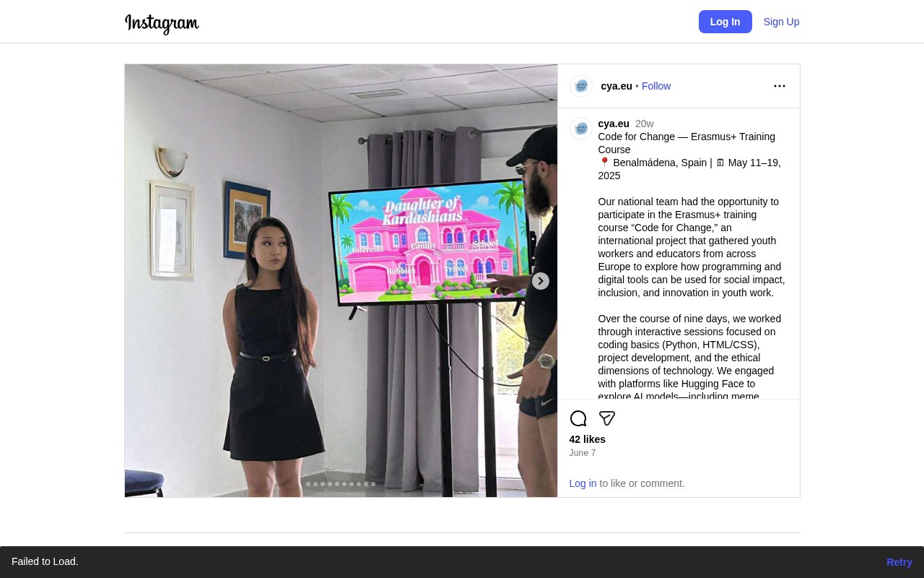Advance to the next photo with the arrow
The image size is (924, 578).
point(541,281)
